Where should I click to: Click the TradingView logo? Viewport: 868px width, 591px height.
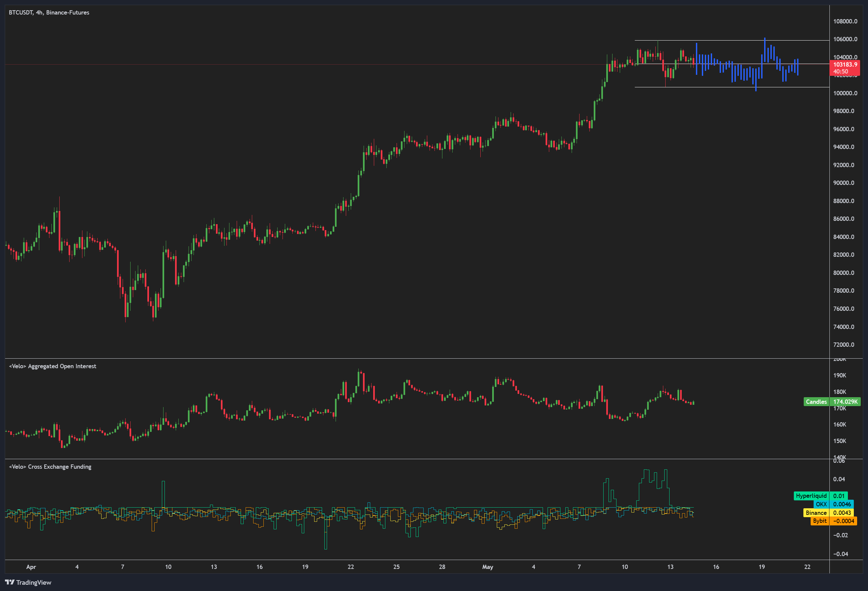point(28,582)
